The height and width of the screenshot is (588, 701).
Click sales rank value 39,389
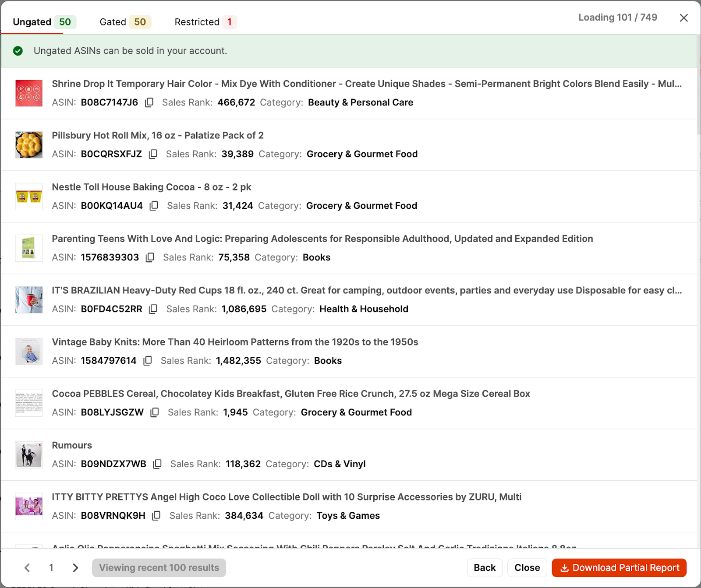coord(237,154)
